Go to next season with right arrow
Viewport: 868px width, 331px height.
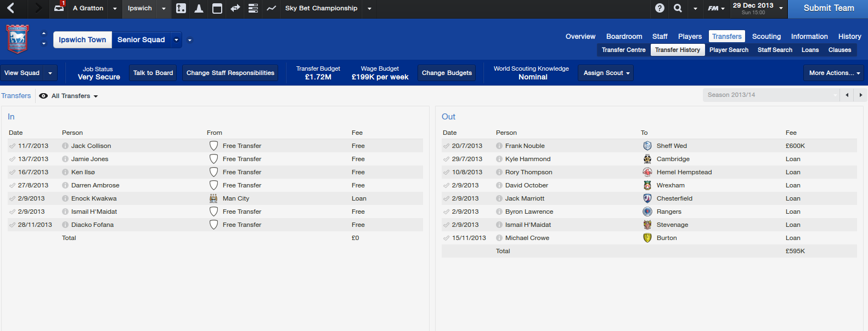(860, 95)
